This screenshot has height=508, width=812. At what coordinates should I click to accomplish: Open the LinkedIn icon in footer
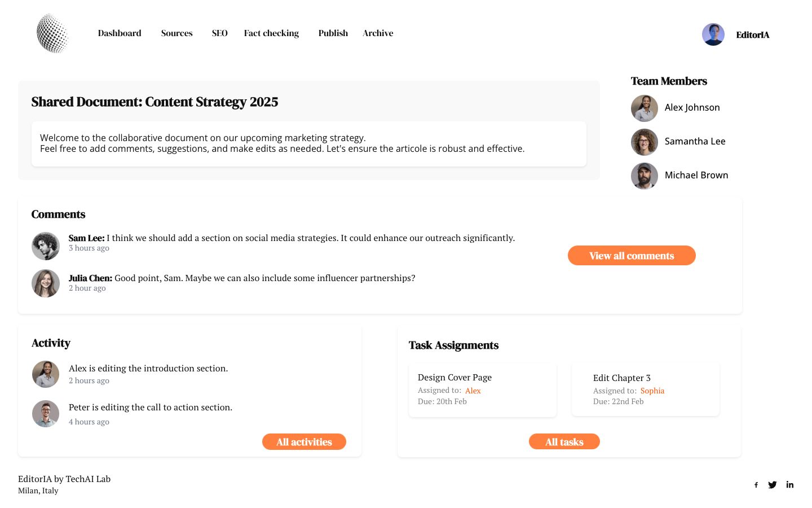[x=790, y=484]
